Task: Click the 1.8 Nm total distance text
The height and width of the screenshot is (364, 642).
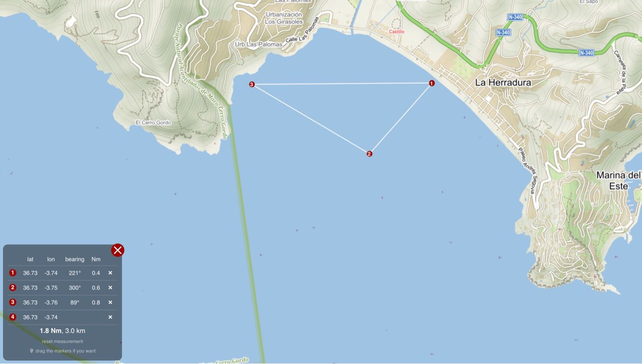Action: click(x=51, y=331)
